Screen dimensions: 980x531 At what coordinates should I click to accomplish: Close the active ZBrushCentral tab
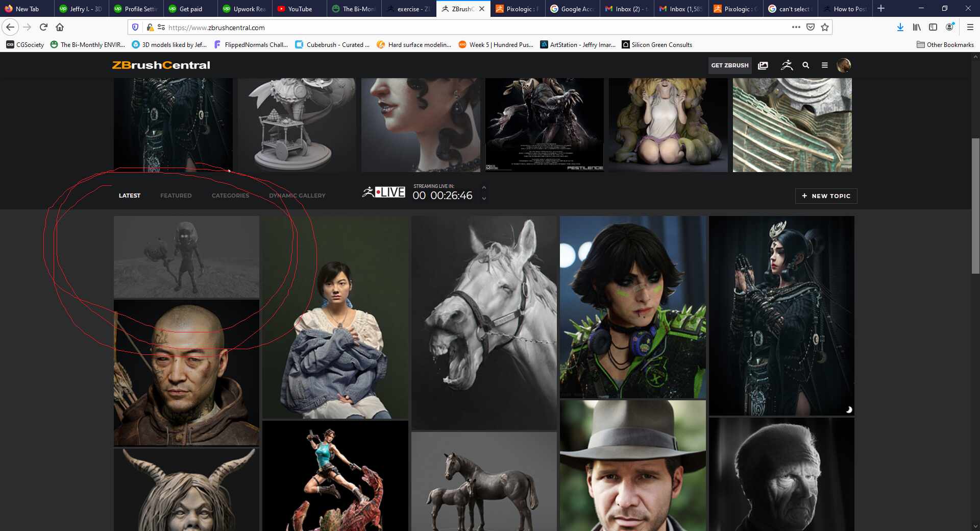[x=482, y=9]
